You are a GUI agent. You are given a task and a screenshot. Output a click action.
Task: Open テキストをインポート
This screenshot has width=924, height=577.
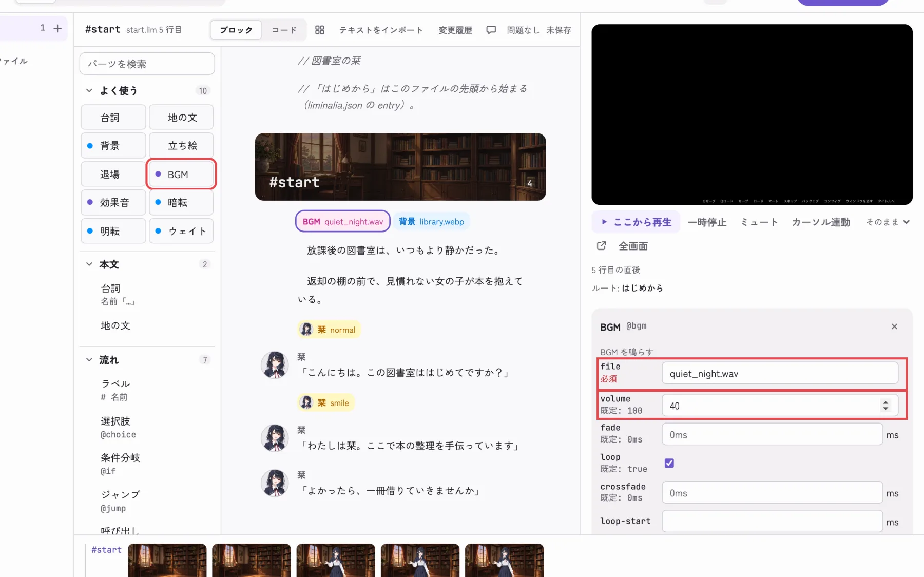tap(381, 30)
